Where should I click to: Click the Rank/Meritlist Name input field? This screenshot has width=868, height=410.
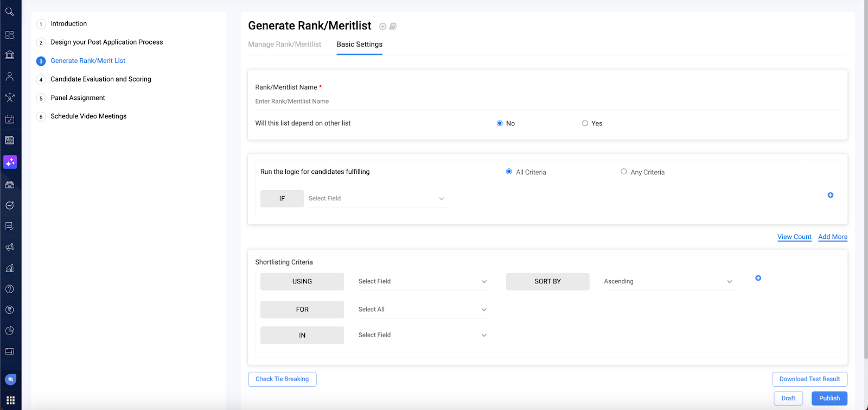tap(547, 102)
